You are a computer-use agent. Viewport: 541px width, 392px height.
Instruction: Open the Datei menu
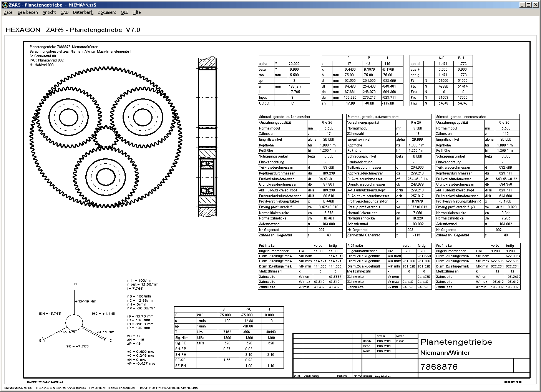8,12
